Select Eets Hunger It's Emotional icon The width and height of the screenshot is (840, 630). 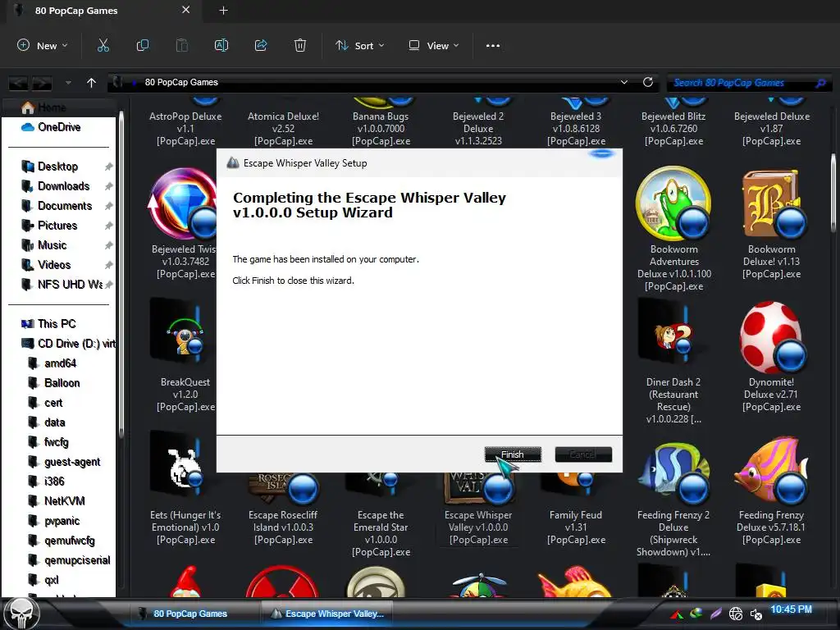click(180, 465)
